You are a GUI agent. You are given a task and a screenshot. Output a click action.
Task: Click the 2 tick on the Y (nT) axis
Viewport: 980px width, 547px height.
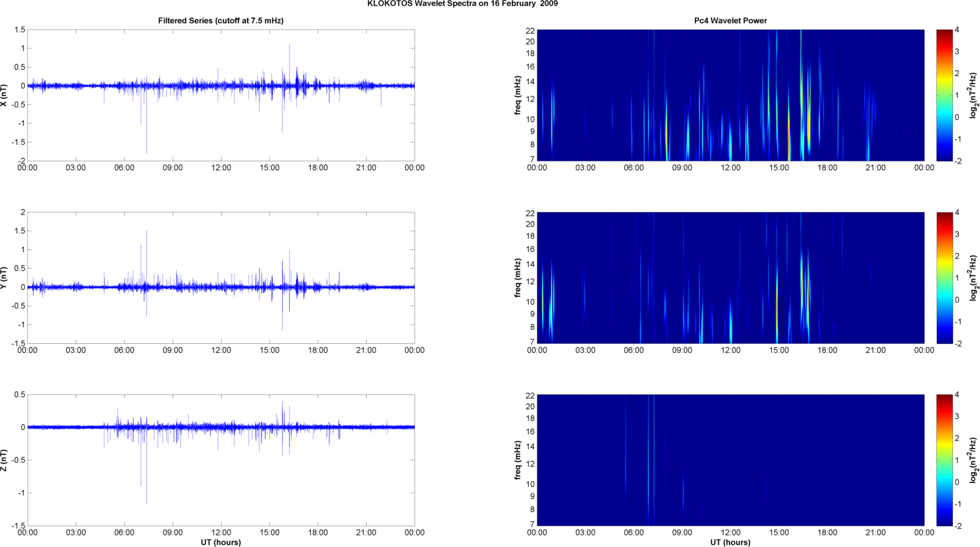pyautogui.click(x=22, y=212)
